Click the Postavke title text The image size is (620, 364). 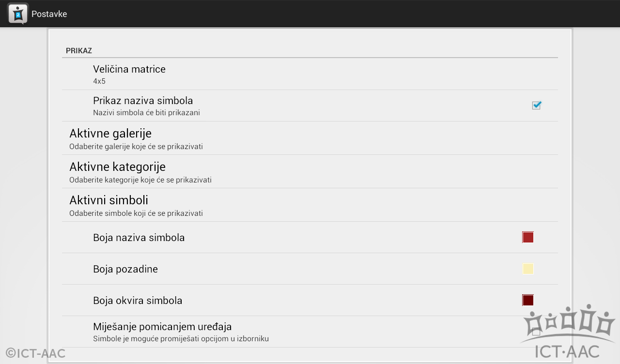tap(49, 14)
